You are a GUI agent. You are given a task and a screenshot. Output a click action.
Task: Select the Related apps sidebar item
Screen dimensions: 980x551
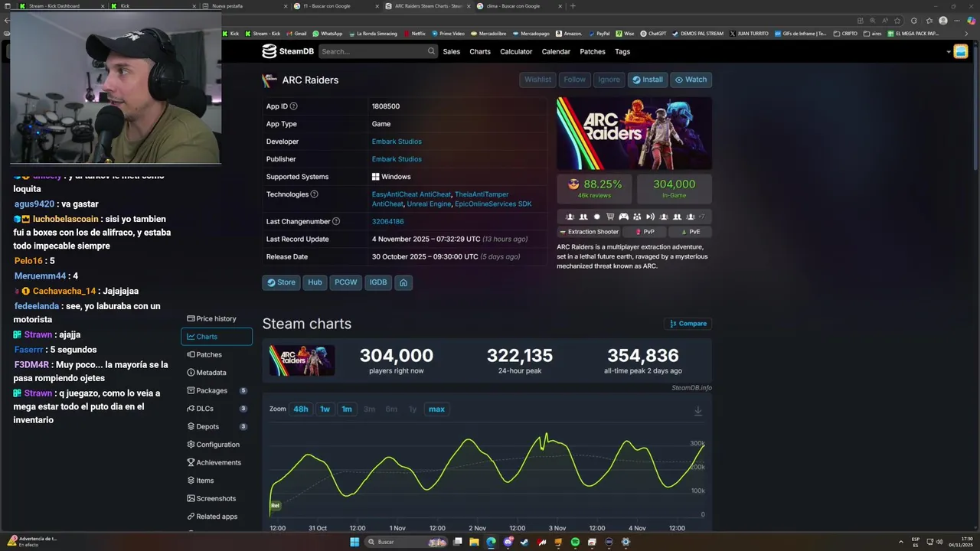point(217,517)
